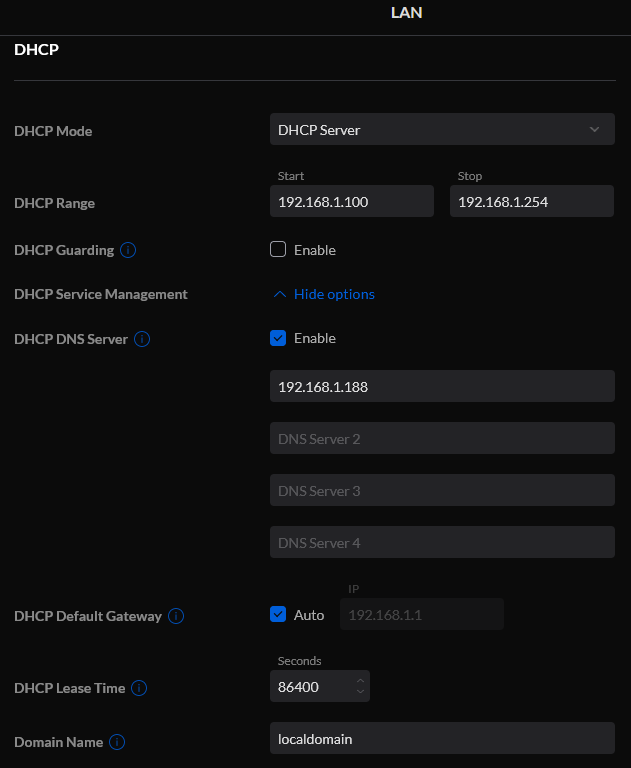631x768 pixels.
Task: Focus the DNS Server 3 field
Action: [442, 490]
